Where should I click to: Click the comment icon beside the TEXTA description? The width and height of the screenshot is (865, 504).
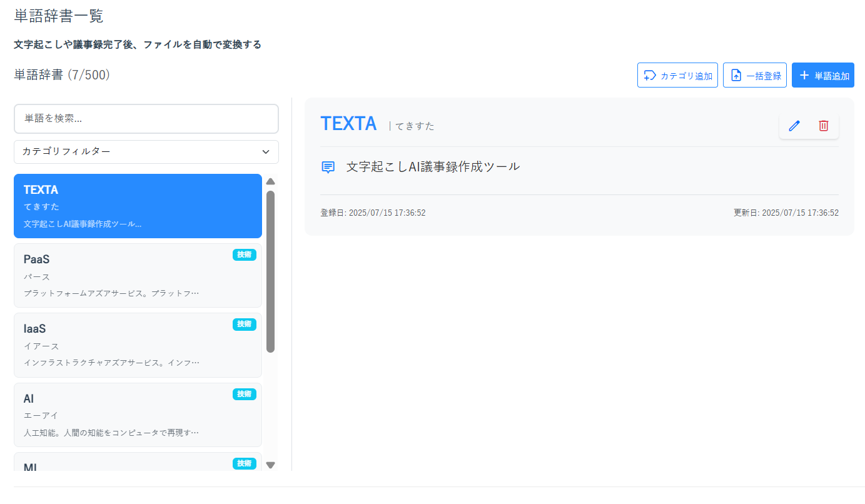point(328,167)
